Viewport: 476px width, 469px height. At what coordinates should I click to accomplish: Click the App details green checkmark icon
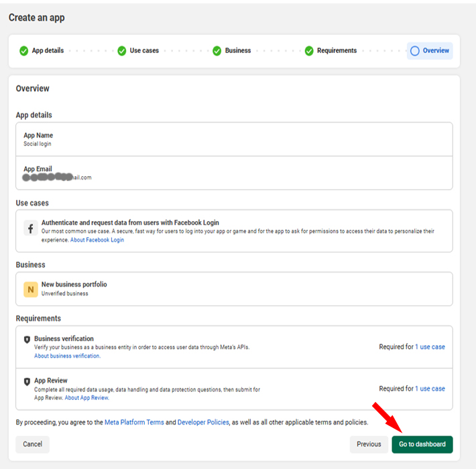(23, 51)
